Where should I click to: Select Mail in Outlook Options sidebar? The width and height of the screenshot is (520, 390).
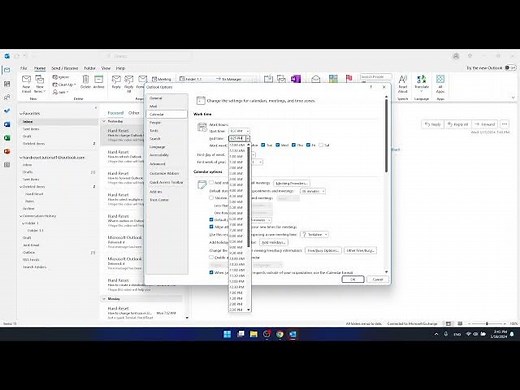tap(167, 106)
